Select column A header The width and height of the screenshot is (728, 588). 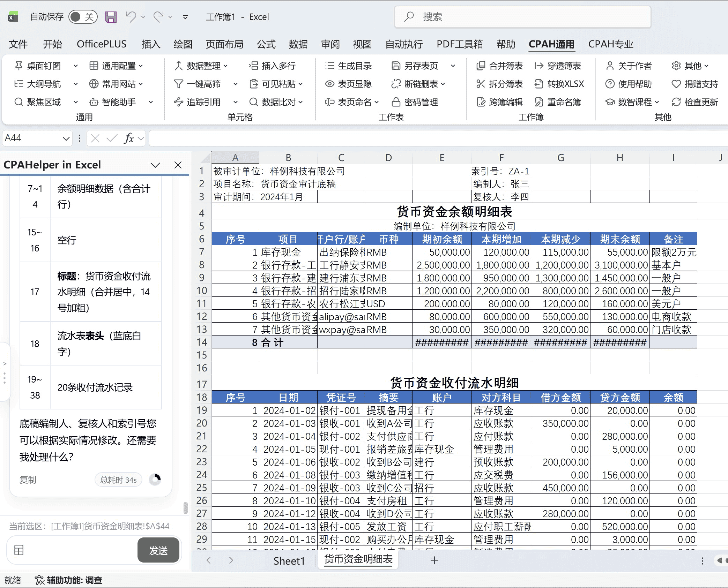click(x=235, y=158)
